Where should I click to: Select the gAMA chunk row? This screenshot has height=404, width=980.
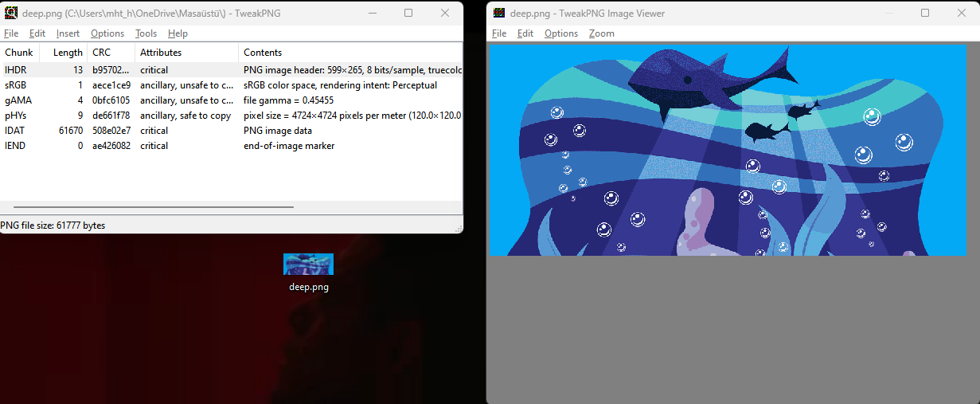point(231,100)
